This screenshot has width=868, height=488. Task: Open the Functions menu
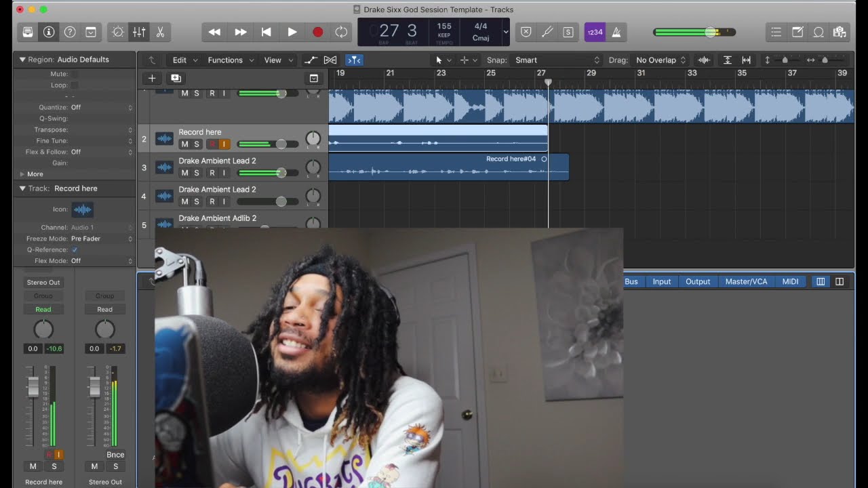[x=231, y=60]
